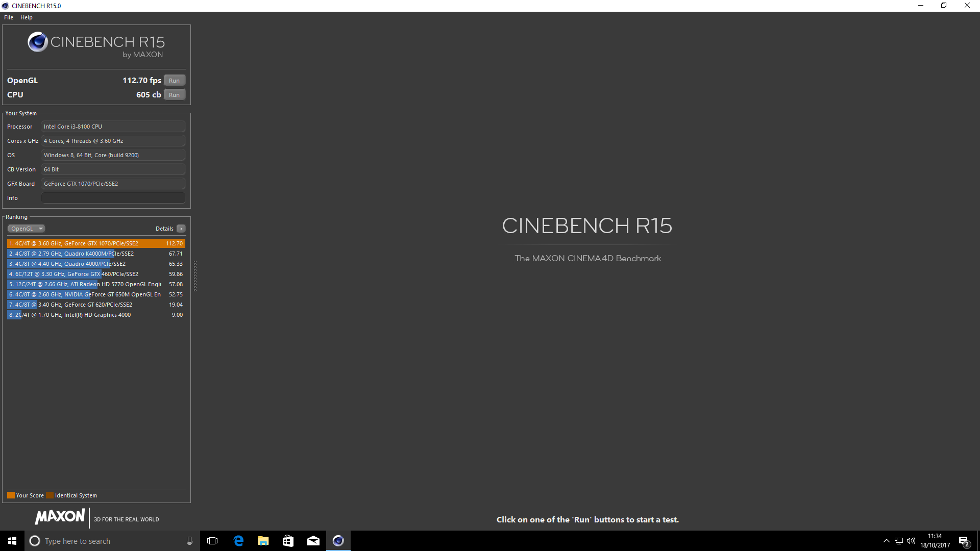Click the Cinebench logo sphere icon
This screenshot has width=980, height=551.
point(38,42)
